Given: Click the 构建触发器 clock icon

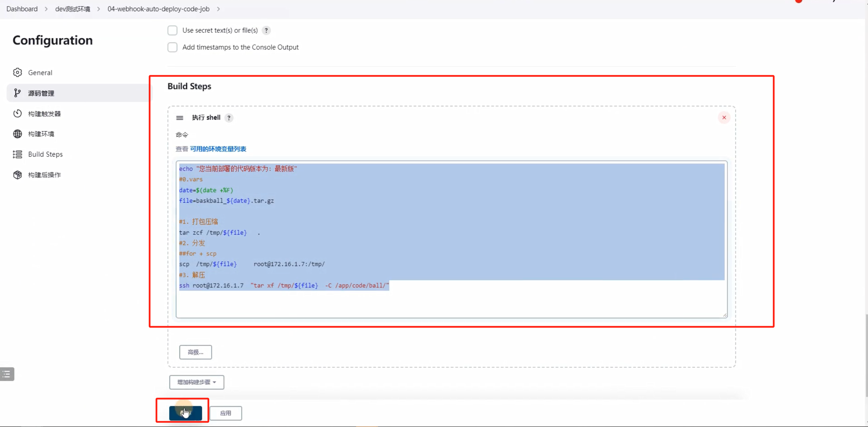Looking at the screenshot, I should click(x=17, y=114).
